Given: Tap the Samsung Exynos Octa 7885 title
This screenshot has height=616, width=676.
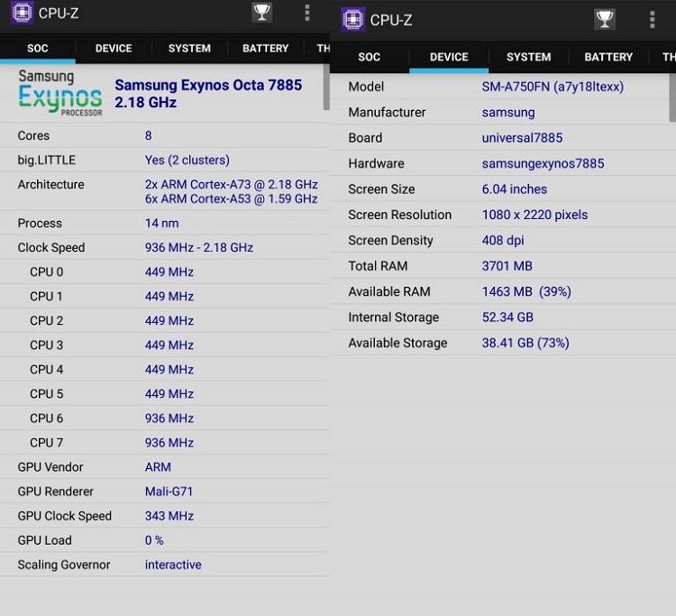Looking at the screenshot, I should [x=208, y=93].
